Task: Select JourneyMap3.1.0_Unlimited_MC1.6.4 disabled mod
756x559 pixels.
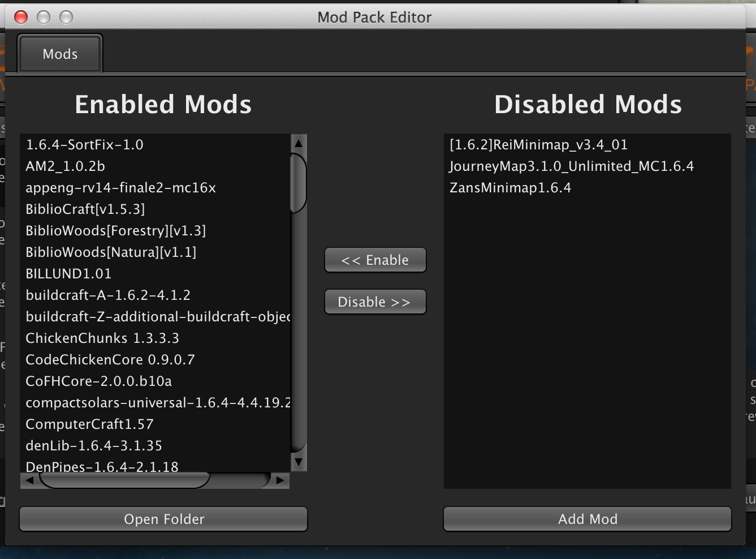Action: click(x=587, y=166)
